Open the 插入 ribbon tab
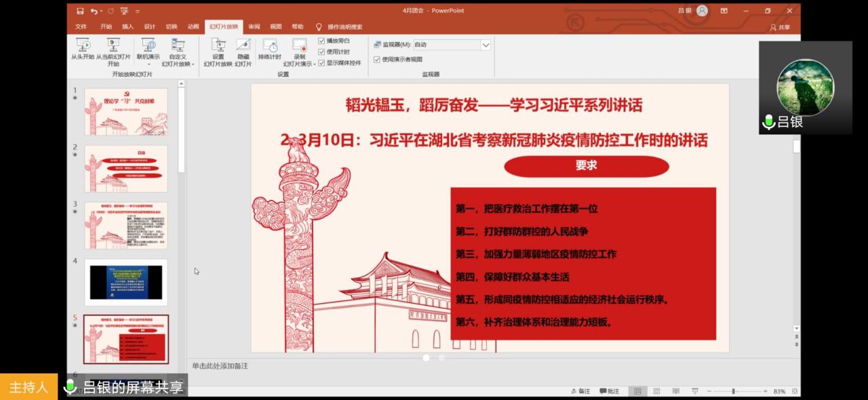The image size is (868, 400). point(127,27)
